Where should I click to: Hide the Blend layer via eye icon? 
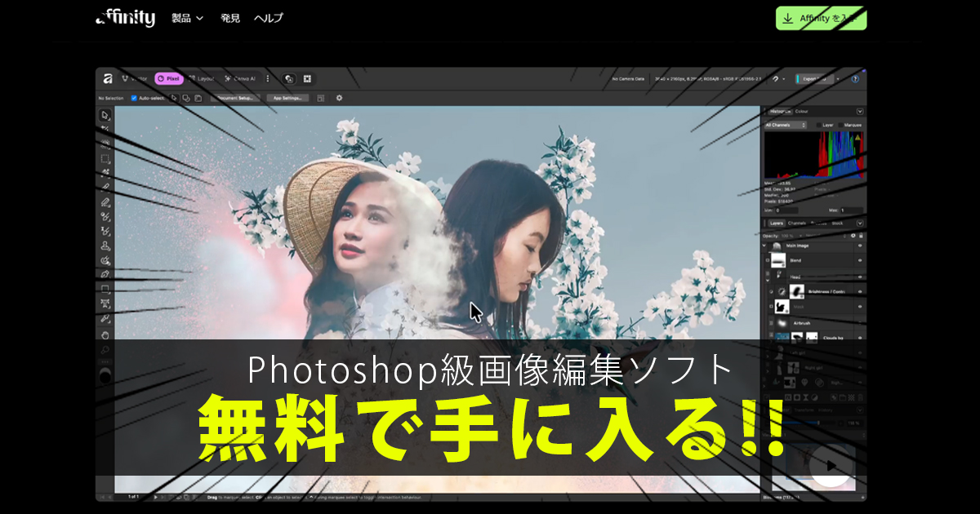860,260
